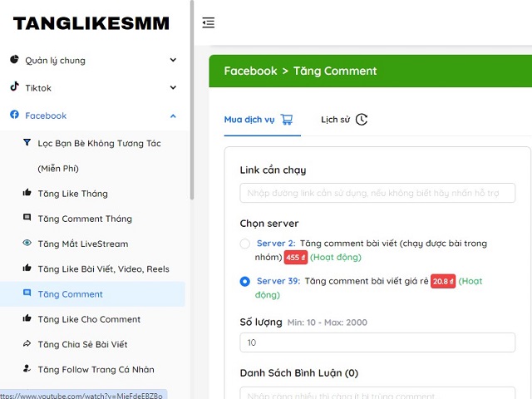Click the Link cần chạy input field

(377, 193)
